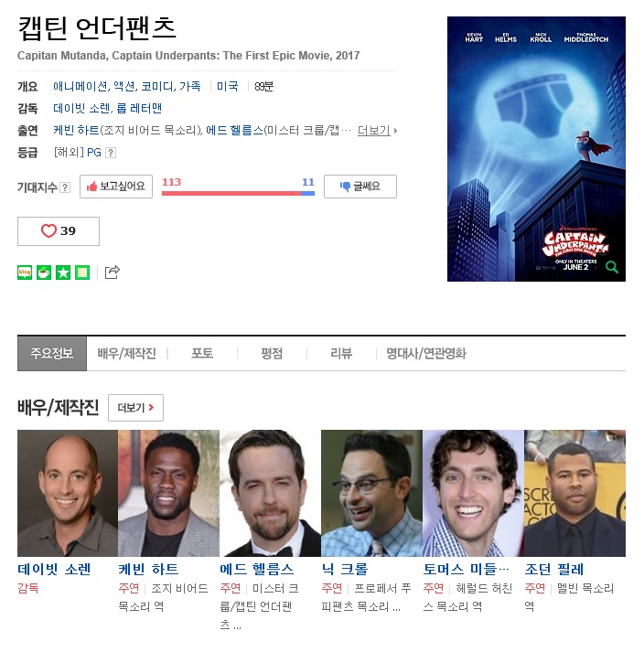Viewport: 644px width, 652px height.
Task: Open the share arrow icon
Action: 112,272
